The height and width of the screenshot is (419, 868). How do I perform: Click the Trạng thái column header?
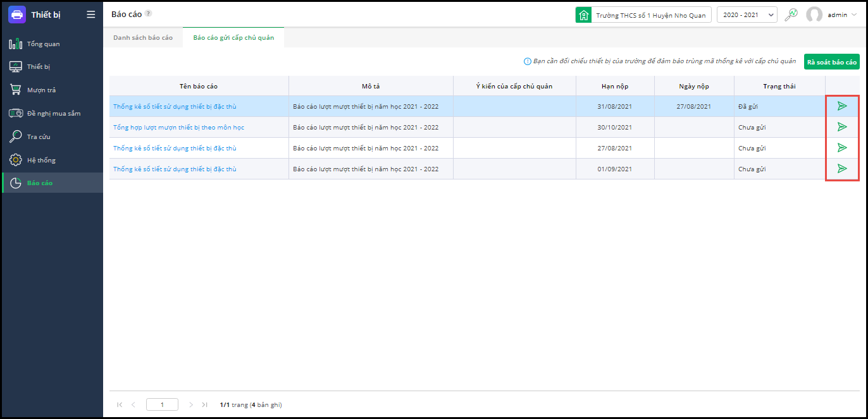tap(779, 86)
